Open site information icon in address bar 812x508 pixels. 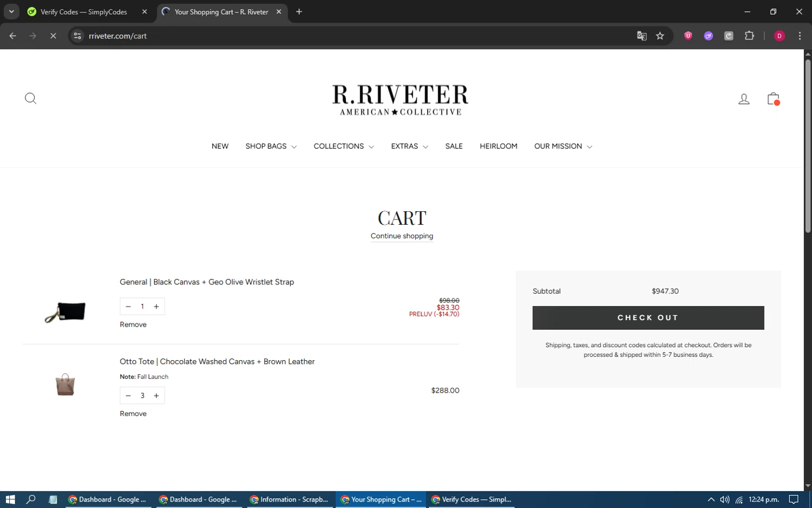pyautogui.click(x=77, y=36)
